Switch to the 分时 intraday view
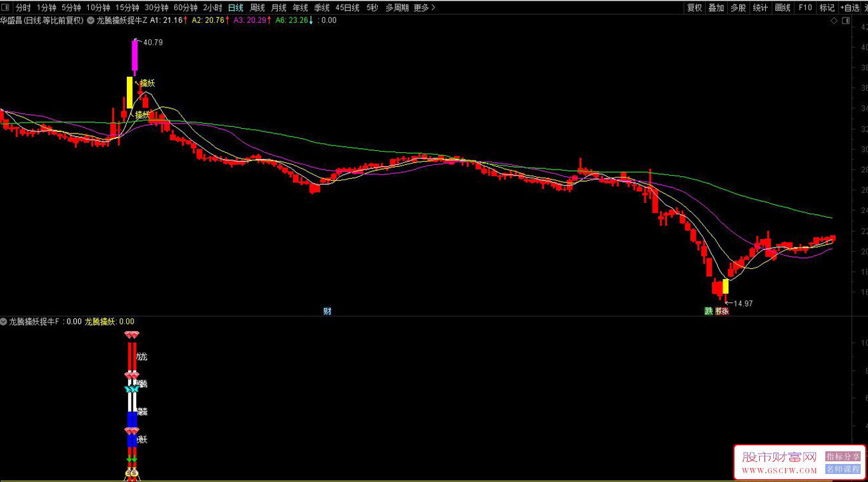 (23, 8)
